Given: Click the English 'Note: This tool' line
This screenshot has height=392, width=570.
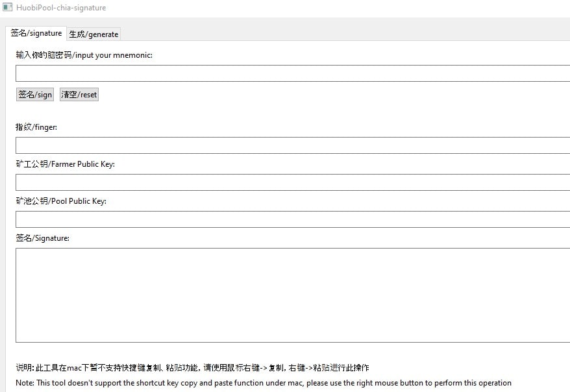Looking at the screenshot, I should tap(264, 382).
